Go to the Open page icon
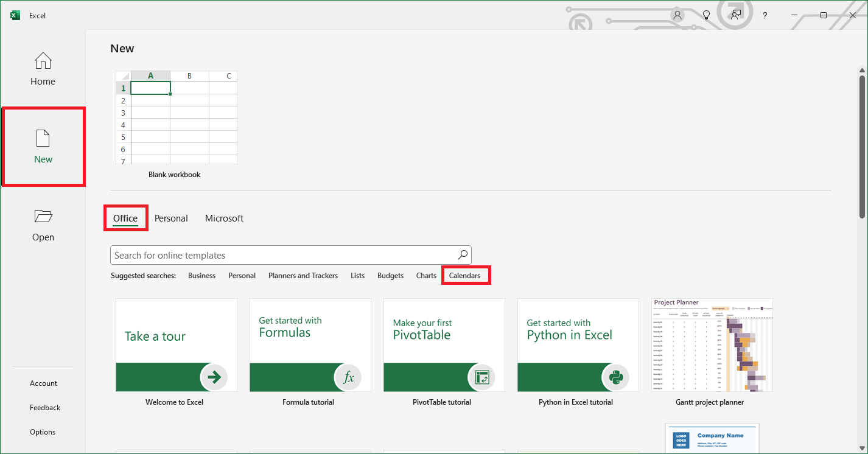This screenshot has width=868, height=454. tap(43, 216)
